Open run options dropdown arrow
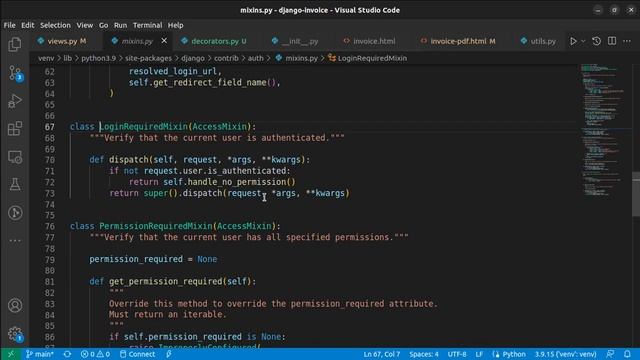Image resolution: width=640 pixels, height=360 pixels. point(583,41)
